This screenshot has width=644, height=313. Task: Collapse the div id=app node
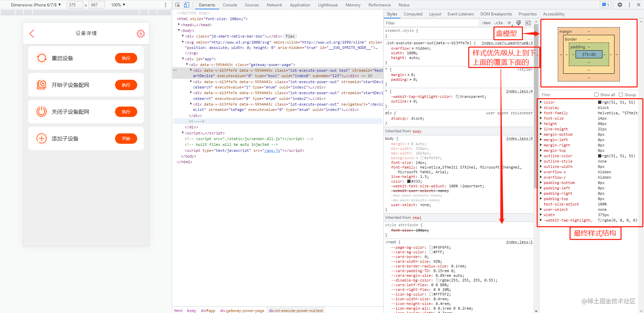[x=183, y=59]
